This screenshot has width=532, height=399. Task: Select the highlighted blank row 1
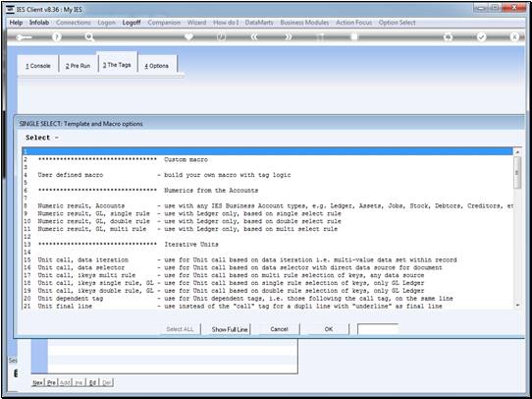tap(268, 151)
